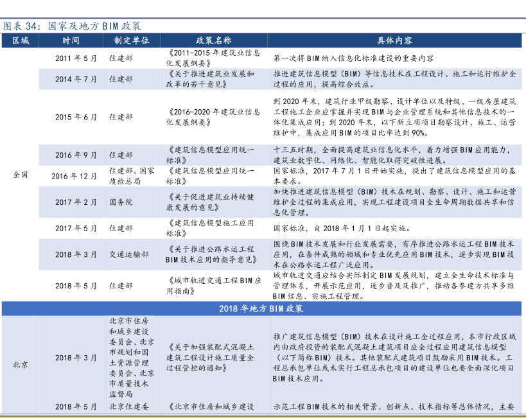The image size is (526, 420).
Task: Click the 2011 年 5 月 date cell
Action: (76, 58)
